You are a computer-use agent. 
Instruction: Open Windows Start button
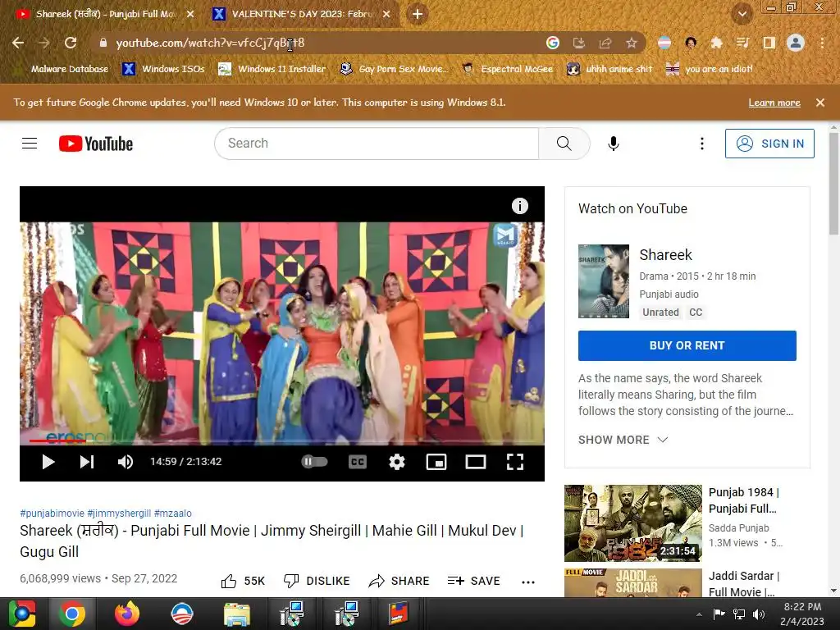22,614
